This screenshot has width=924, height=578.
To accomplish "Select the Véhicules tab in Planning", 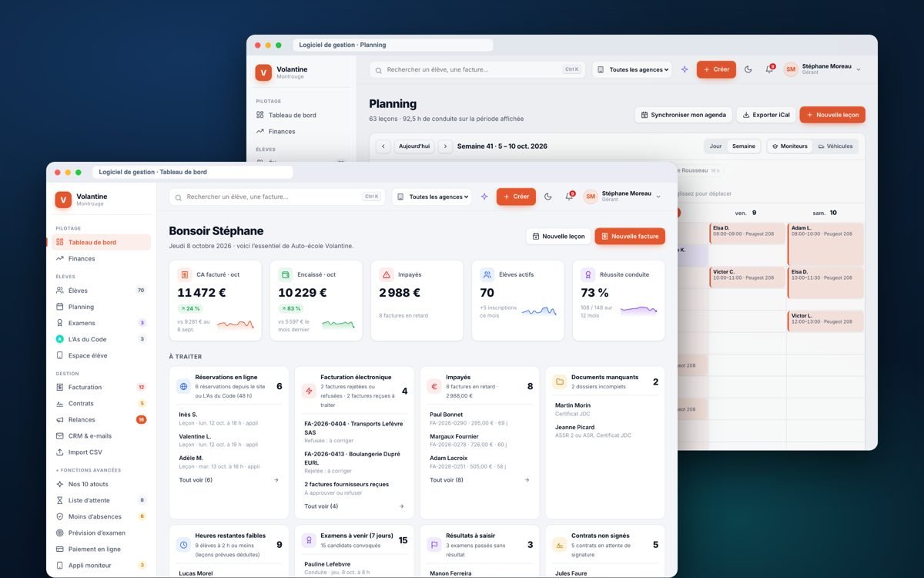I will (835, 146).
